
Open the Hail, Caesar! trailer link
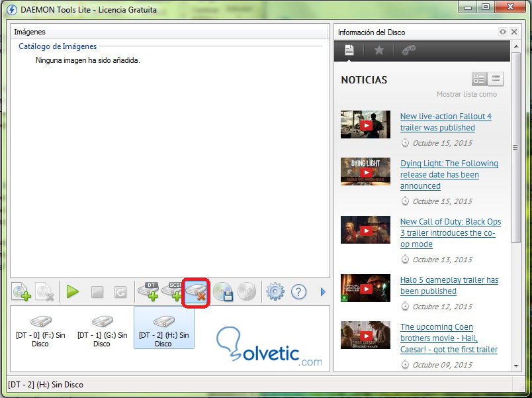[x=449, y=338]
